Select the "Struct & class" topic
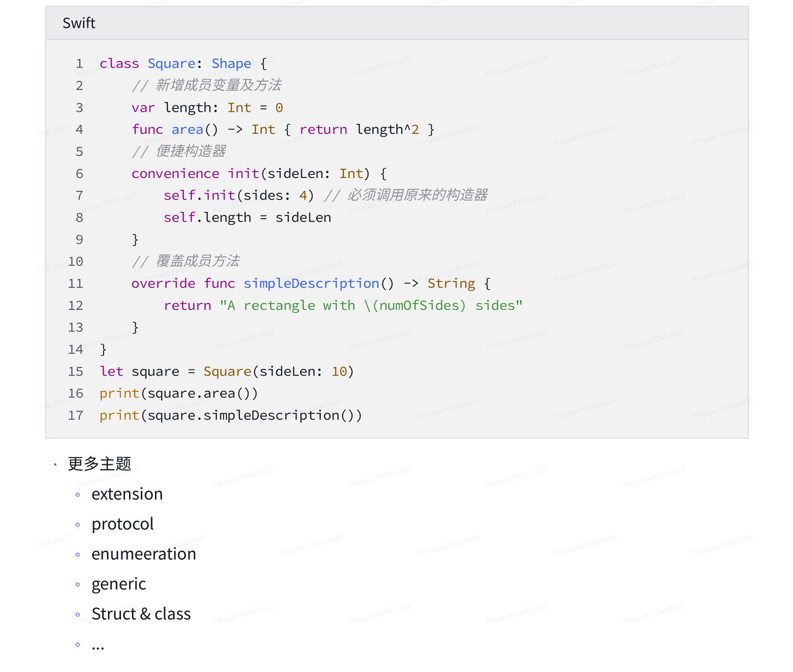 (141, 613)
